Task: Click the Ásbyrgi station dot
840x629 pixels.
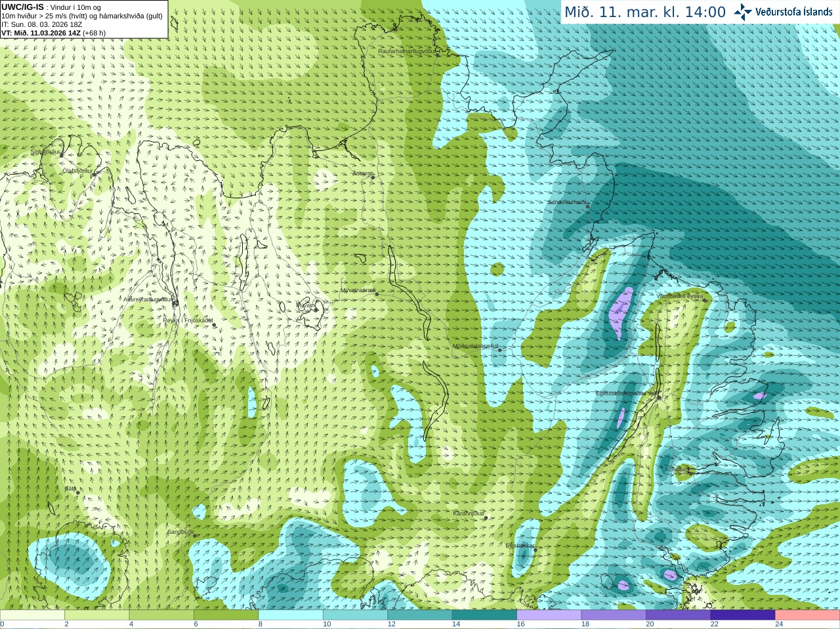Action: pyautogui.click(x=373, y=177)
